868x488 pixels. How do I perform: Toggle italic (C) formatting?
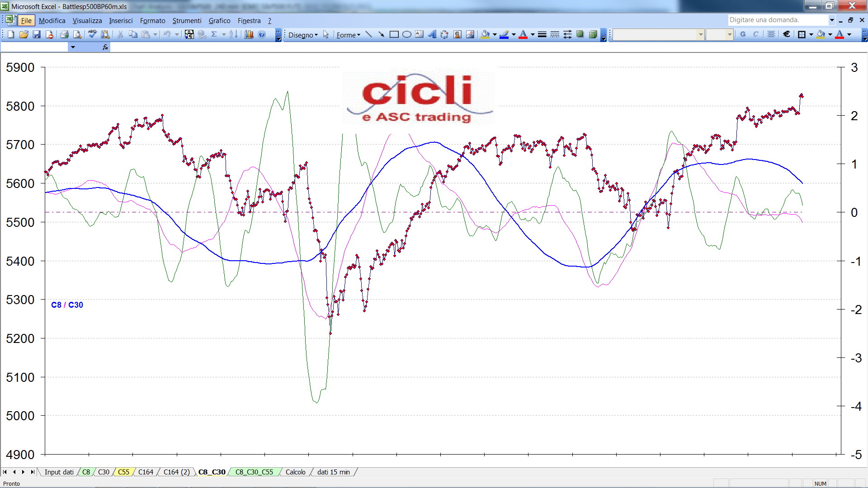(755, 34)
